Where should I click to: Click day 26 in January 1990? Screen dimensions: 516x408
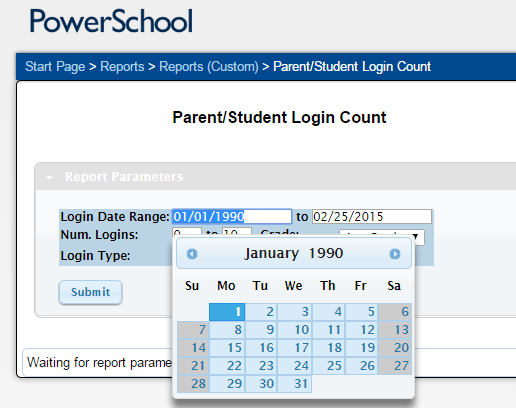(x=362, y=366)
